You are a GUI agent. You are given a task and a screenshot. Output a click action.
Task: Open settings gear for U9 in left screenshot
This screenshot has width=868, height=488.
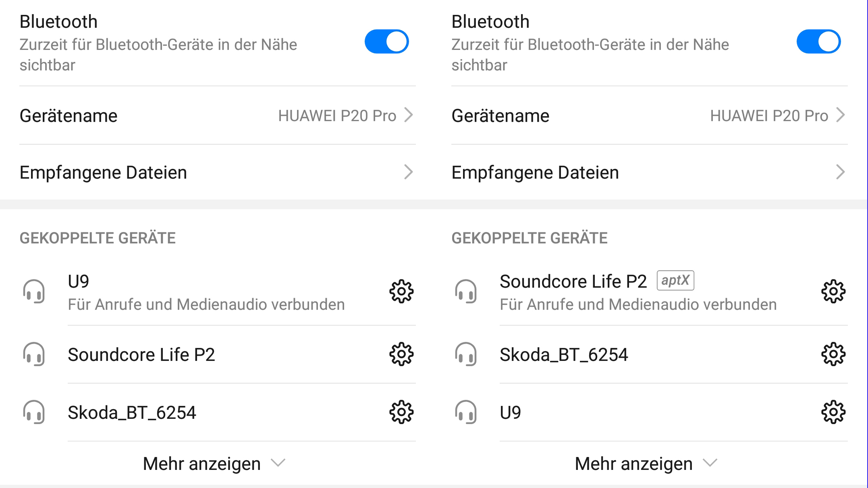[x=401, y=292]
